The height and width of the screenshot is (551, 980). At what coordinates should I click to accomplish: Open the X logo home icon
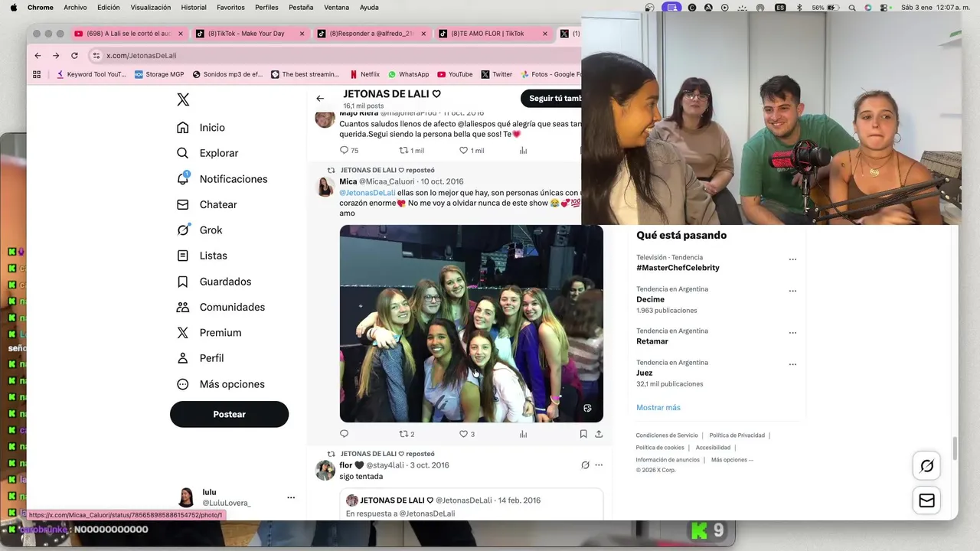[183, 99]
